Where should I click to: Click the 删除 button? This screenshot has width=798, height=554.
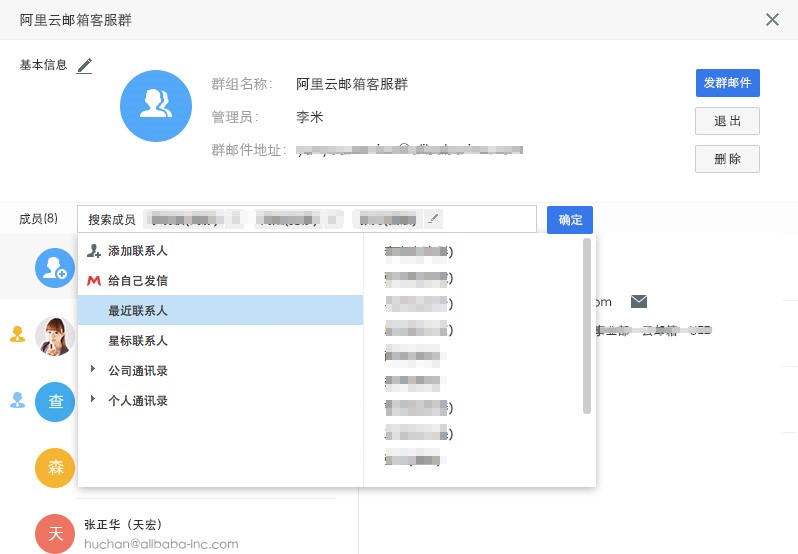point(727,159)
